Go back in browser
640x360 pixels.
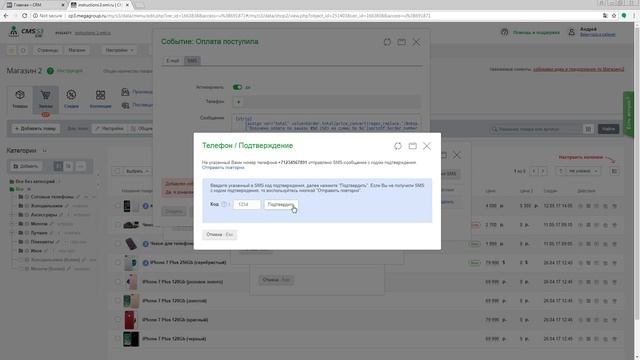point(6,16)
